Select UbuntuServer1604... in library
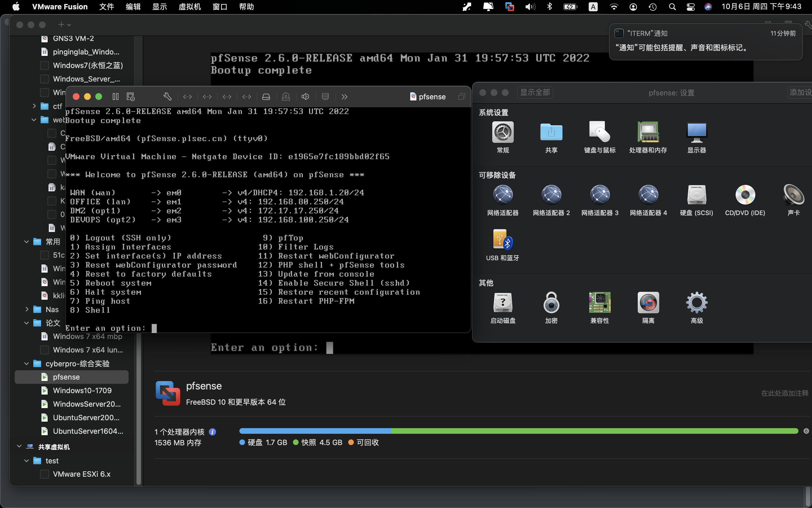Image resolution: width=812 pixels, height=508 pixels. [71, 431]
